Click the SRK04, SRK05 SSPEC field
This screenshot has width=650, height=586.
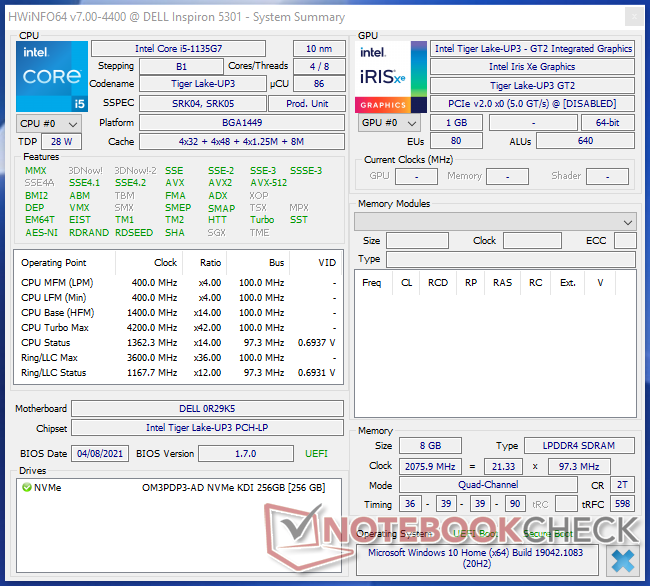click(x=203, y=104)
